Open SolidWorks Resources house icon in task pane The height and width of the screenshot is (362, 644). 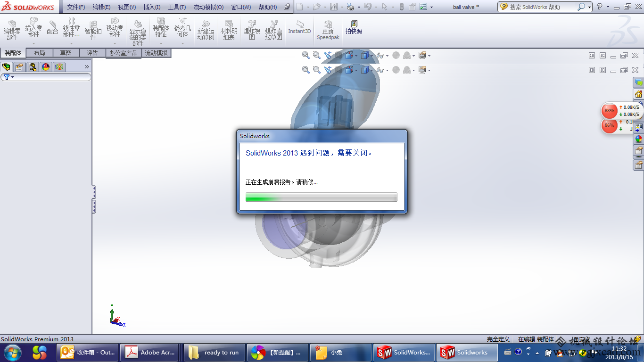click(638, 94)
